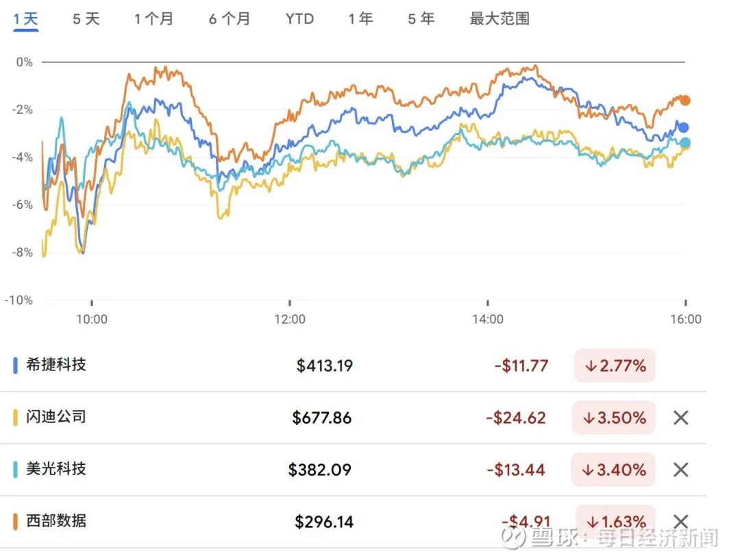Open the 1个月 chart range
The height and width of the screenshot is (560, 740).
[153, 18]
